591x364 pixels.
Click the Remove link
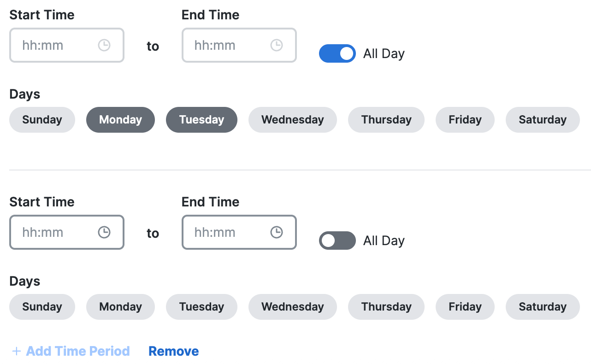(x=174, y=352)
